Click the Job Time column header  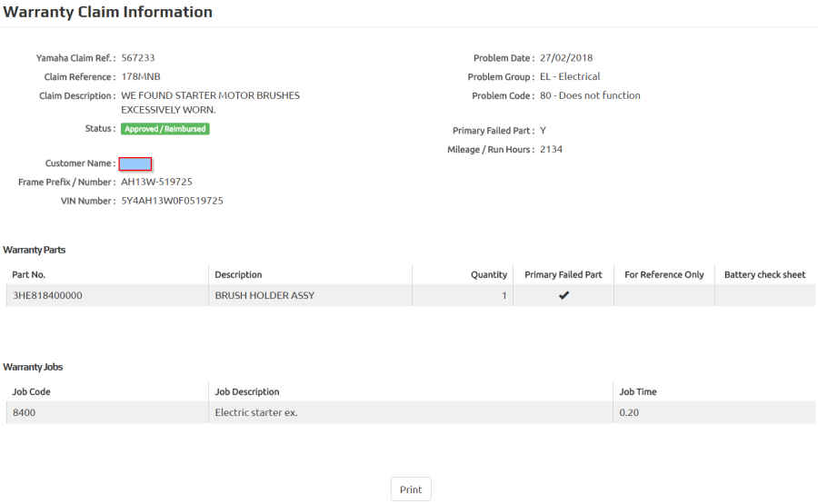(x=637, y=392)
